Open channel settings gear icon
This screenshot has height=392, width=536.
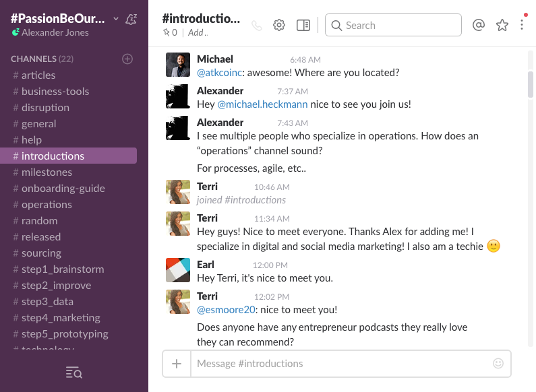pos(279,26)
